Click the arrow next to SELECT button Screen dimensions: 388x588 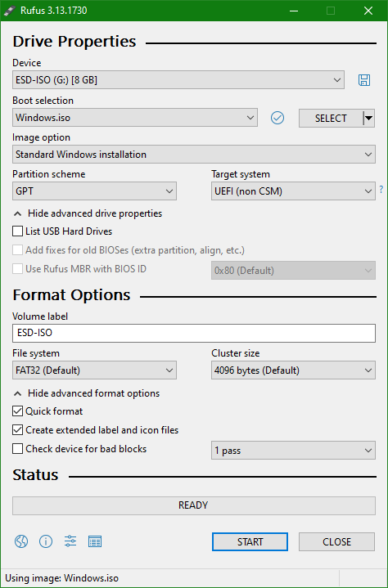pyautogui.click(x=369, y=118)
